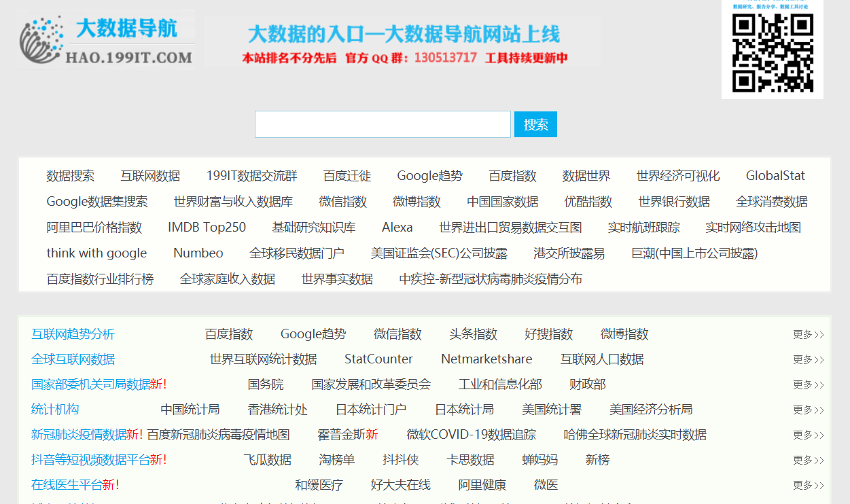Image resolution: width=850 pixels, height=504 pixels.
Task: Open the 阿里巴巴价格指数 link
Action: (x=94, y=228)
